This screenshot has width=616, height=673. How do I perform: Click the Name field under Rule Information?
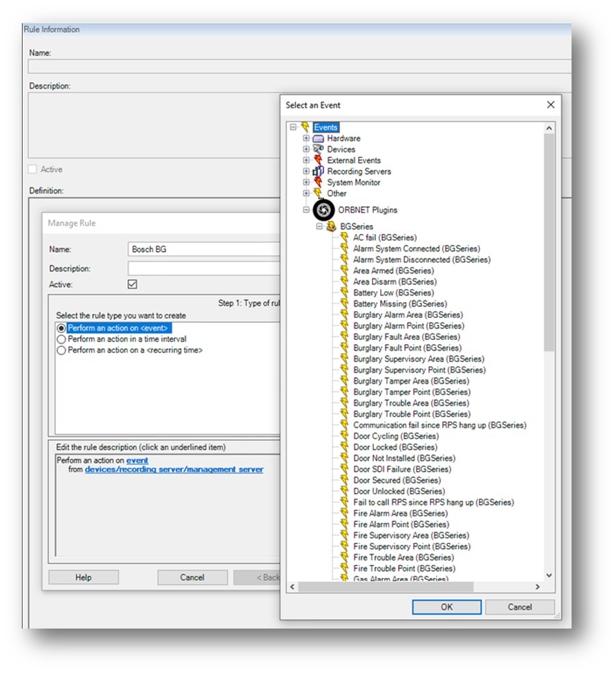(299, 66)
